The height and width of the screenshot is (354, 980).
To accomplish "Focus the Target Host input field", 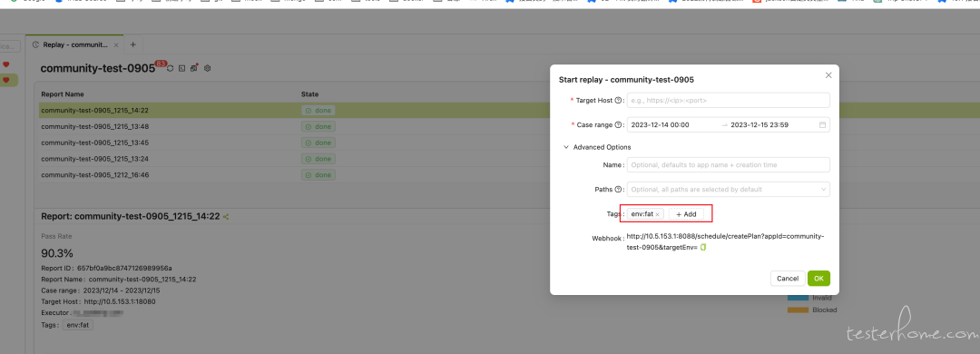I will (728, 100).
